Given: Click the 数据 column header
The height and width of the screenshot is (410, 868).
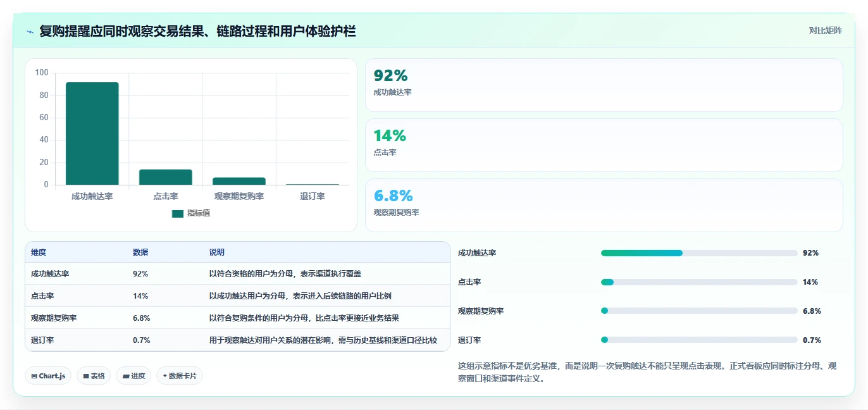Looking at the screenshot, I should point(140,252).
